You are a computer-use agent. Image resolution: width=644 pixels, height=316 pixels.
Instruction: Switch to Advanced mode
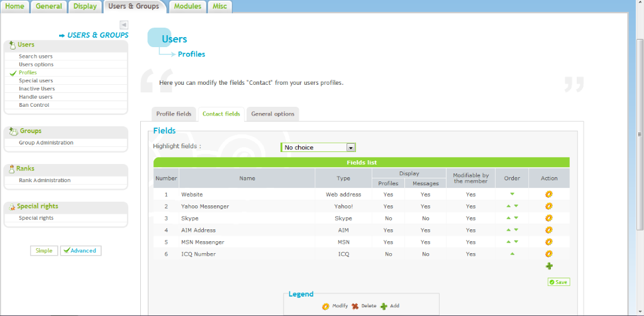(x=81, y=251)
